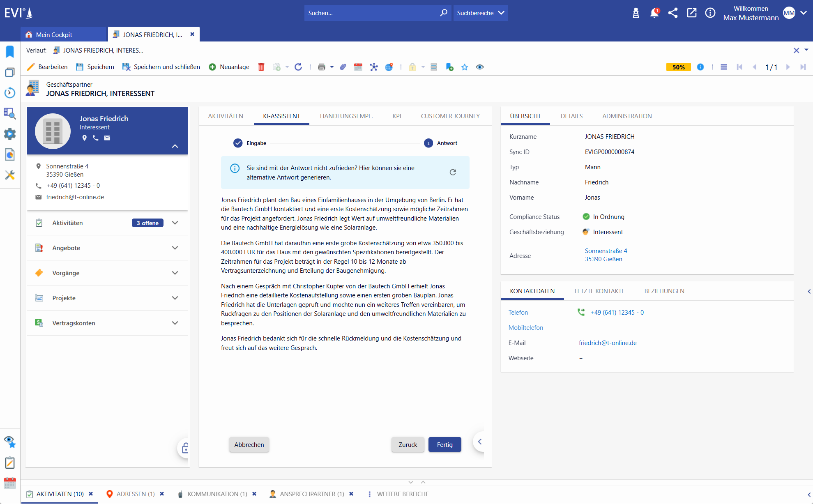Open the Suchbereiche dropdown
Viewport: 813px width, 504px height.
(x=480, y=13)
